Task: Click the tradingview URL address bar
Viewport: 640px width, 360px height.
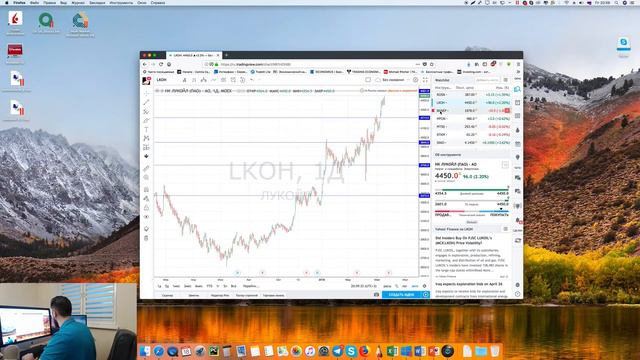Action: click(310, 64)
